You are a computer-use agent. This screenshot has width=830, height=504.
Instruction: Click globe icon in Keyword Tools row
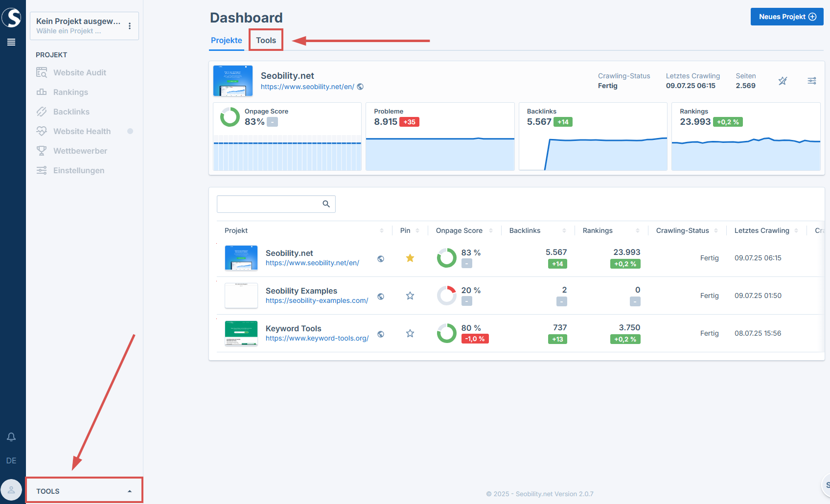click(381, 334)
